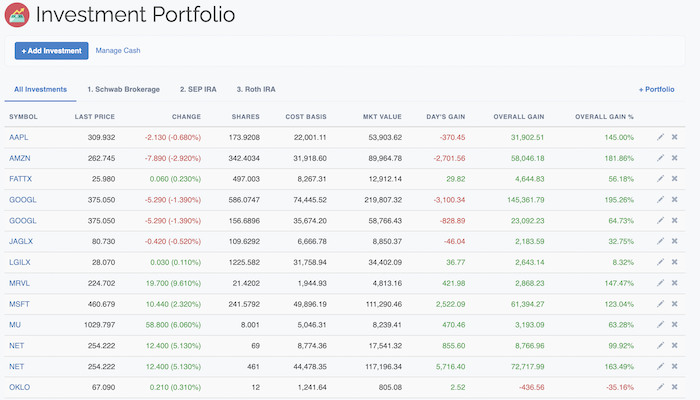Click the OVERALL GAIN column header
Screen dimensions: 700x400
(519, 117)
